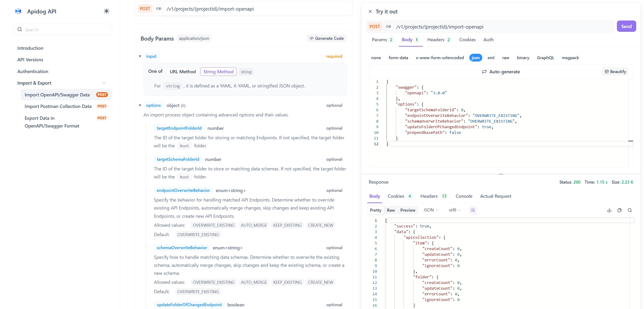This screenshot has width=644, height=309.
Task: Click the sidebar Search input field
Action: tap(63, 29)
